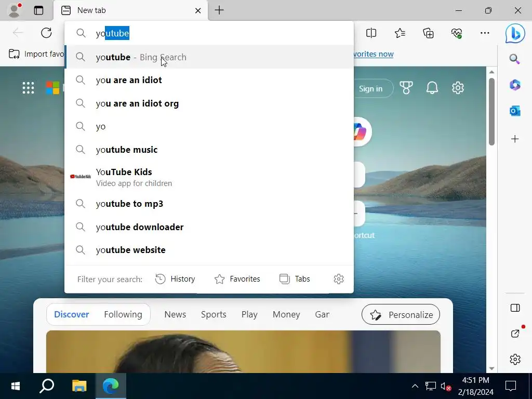532x399 pixels.
Task: Open Browser essentials heart icon
Action: pyautogui.click(x=456, y=33)
